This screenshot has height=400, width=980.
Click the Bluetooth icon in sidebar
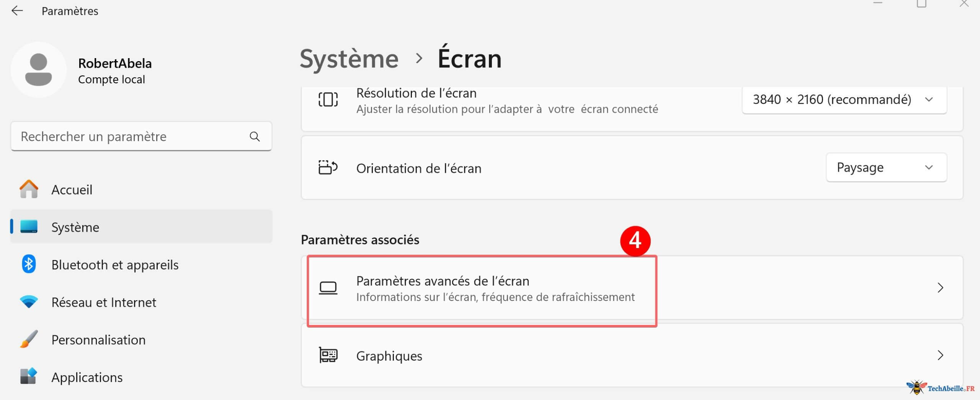[x=29, y=264]
